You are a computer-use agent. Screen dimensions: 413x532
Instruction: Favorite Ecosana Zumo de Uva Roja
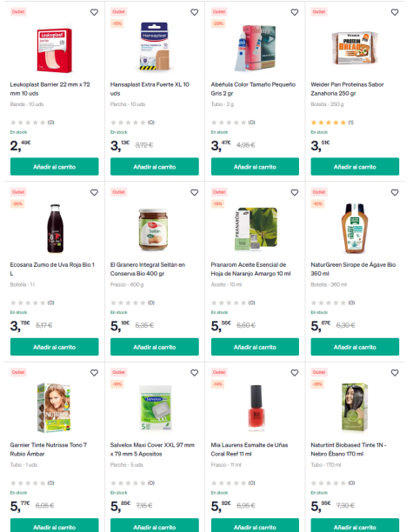coord(95,192)
